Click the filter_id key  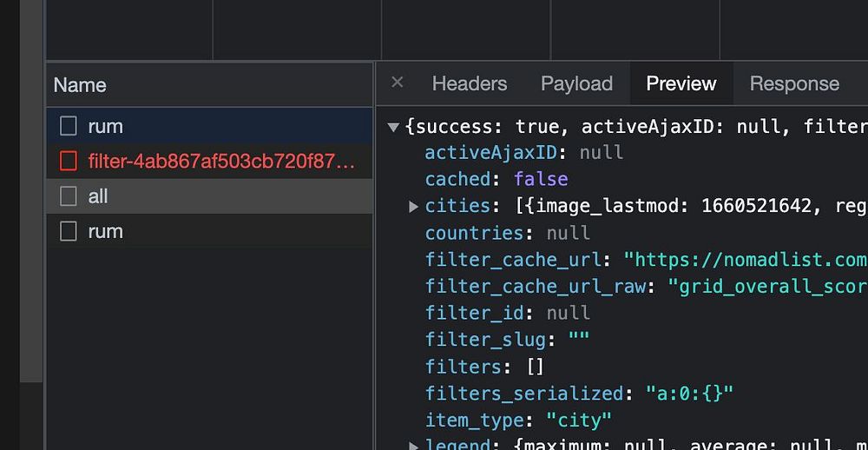coord(475,313)
